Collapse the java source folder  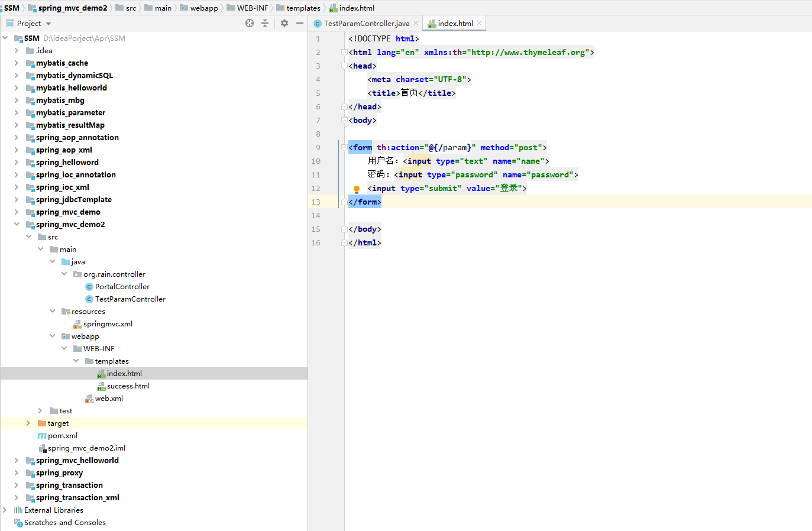[x=52, y=262]
